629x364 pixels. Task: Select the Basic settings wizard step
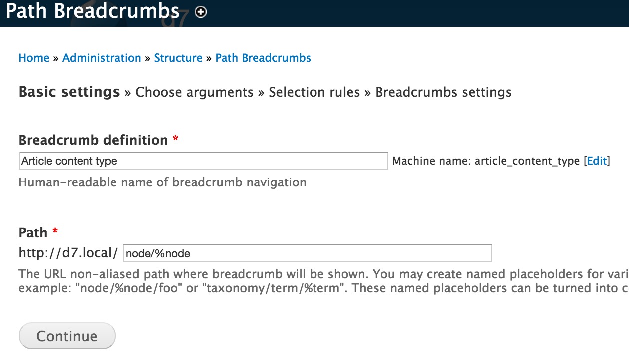point(69,92)
